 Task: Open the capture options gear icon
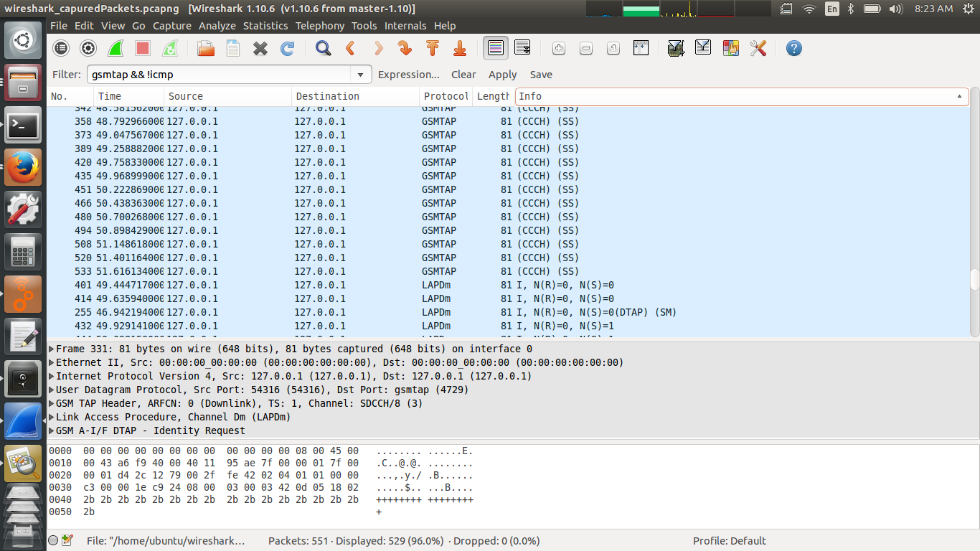(88, 48)
